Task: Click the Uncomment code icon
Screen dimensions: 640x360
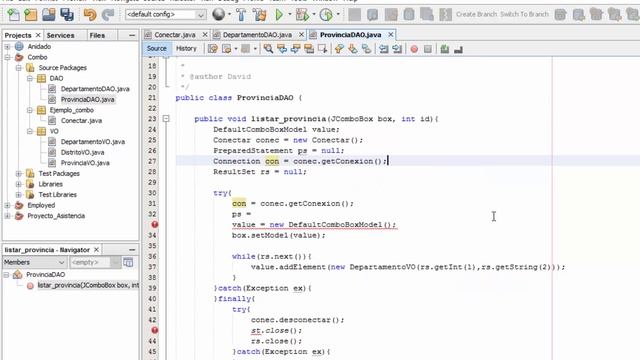Action: tap(458, 49)
